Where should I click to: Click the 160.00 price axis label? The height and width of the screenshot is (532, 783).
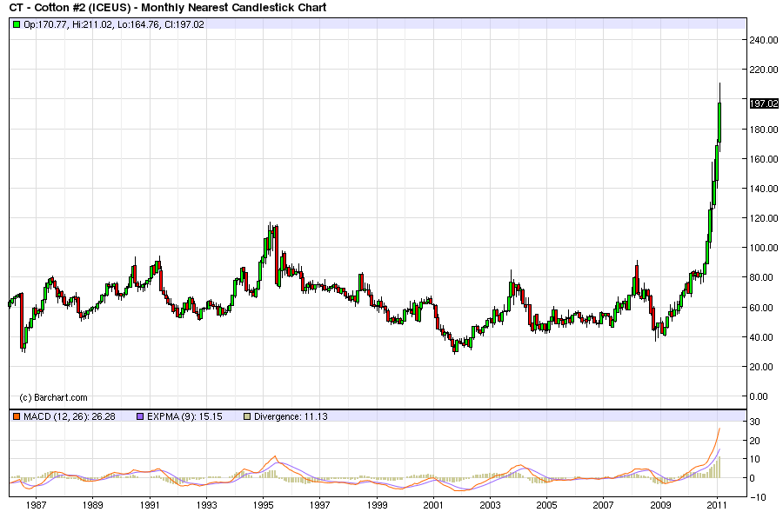[764, 159]
